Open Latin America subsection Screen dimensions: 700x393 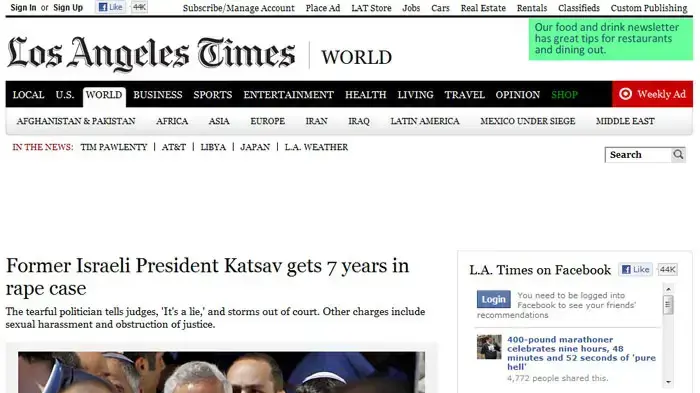coord(425,121)
